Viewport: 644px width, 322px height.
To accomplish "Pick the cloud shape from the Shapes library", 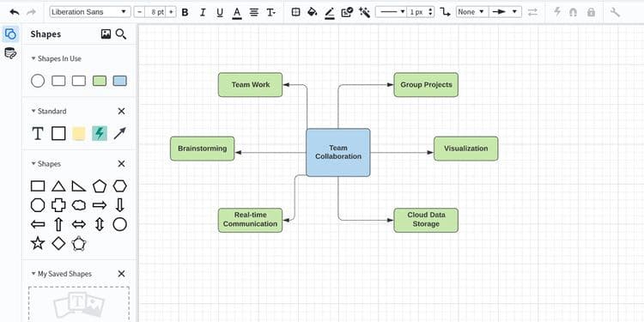I will [x=79, y=205].
